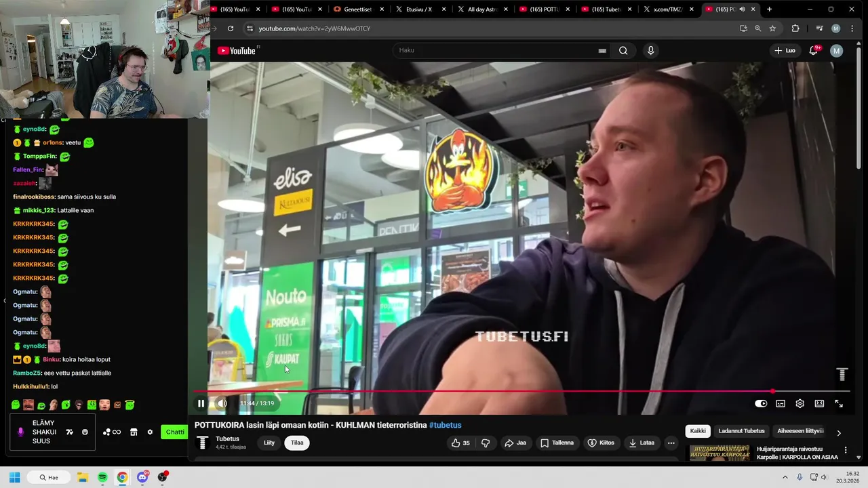Image resolution: width=868 pixels, height=488 pixels.
Task: Switch to theater mode in player
Action: pyautogui.click(x=819, y=403)
